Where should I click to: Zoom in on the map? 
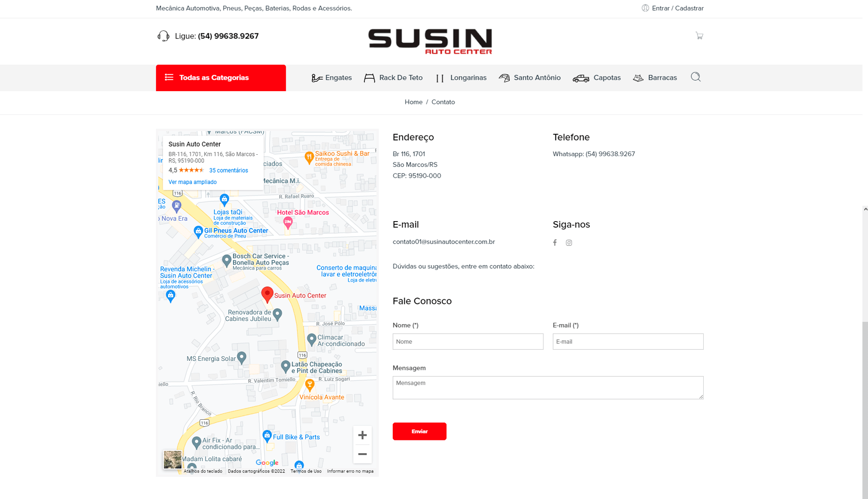pyautogui.click(x=362, y=435)
